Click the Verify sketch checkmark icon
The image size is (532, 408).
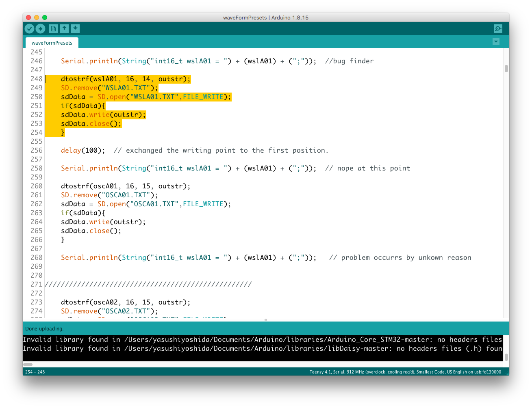(x=29, y=28)
